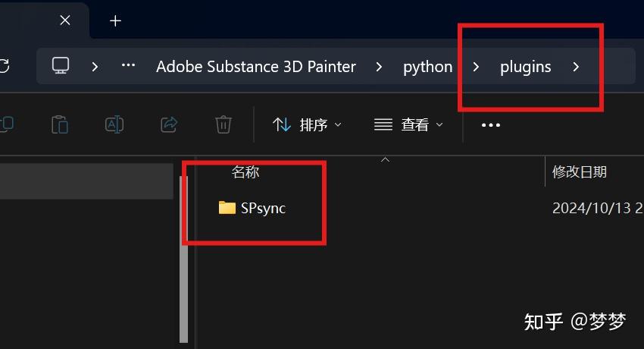Open the 排序 sort dropdown
Screen dimensions: 644x349
pos(307,124)
